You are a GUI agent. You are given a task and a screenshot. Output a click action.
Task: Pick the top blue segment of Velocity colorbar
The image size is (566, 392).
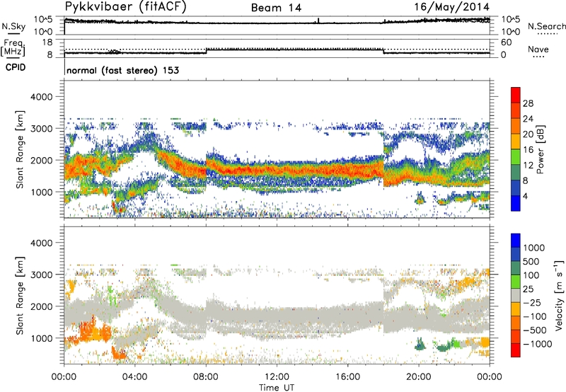coord(516,241)
